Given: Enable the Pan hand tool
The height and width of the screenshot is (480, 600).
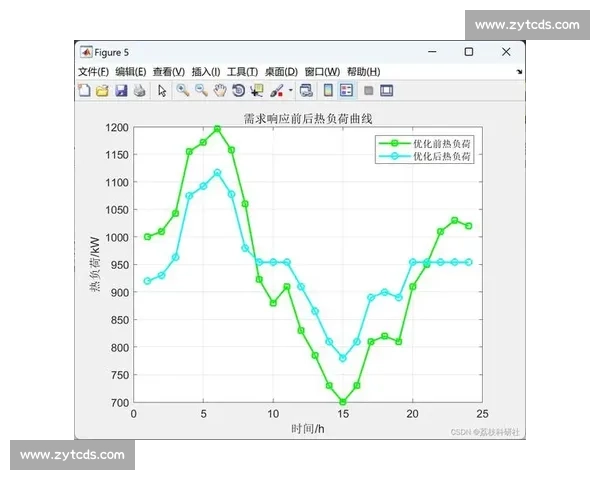Looking at the screenshot, I should click(x=220, y=91).
